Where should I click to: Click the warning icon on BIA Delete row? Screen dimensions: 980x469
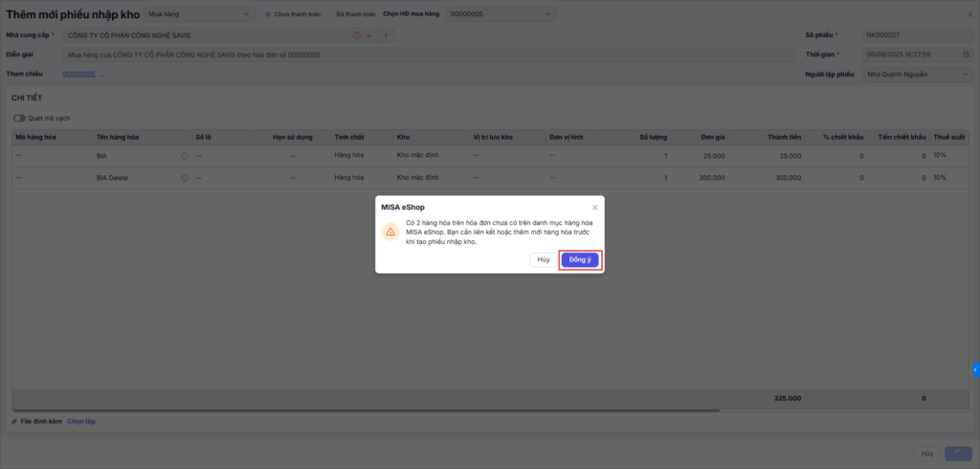click(x=185, y=178)
